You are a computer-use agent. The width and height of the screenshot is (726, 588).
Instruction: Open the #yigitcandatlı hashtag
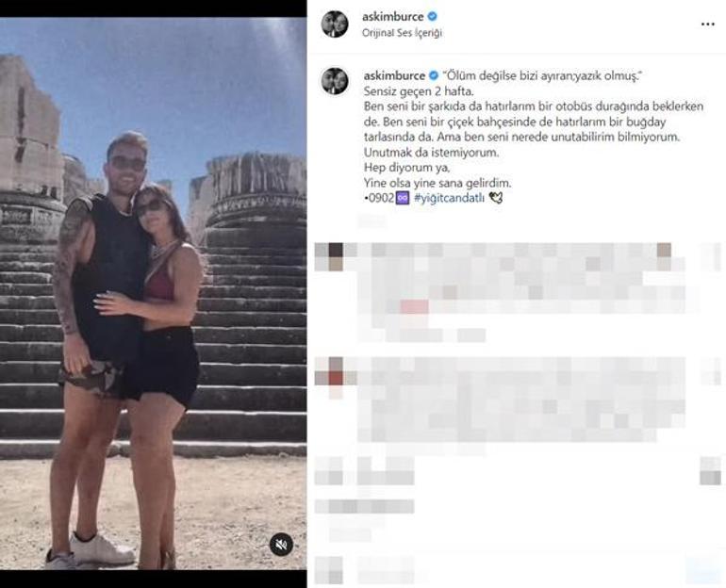(449, 198)
